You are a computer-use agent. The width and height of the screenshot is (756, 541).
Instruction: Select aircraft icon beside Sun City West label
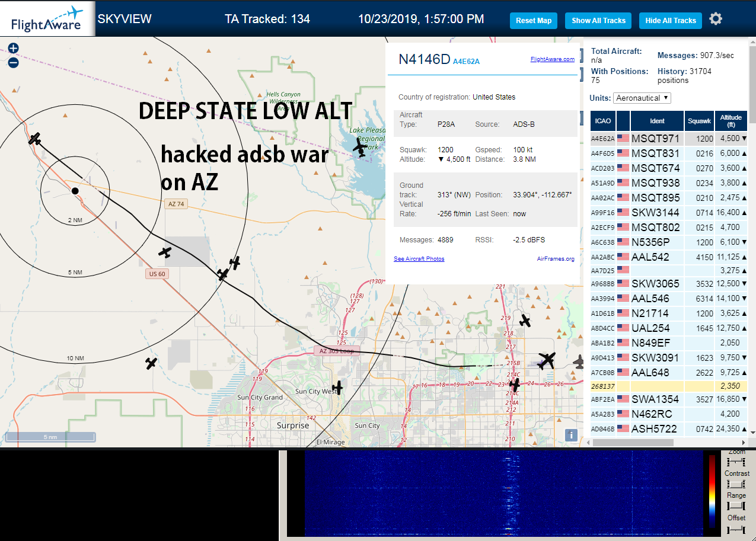[x=337, y=388]
